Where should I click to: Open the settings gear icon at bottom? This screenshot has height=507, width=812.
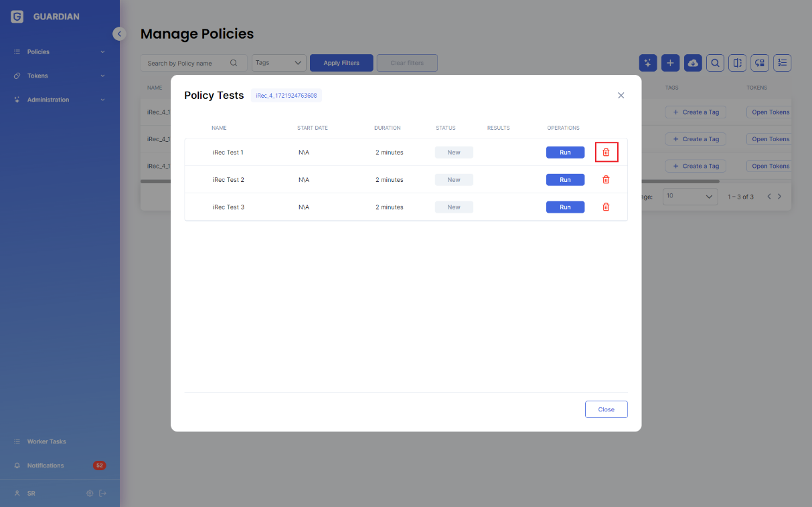coord(90,494)
